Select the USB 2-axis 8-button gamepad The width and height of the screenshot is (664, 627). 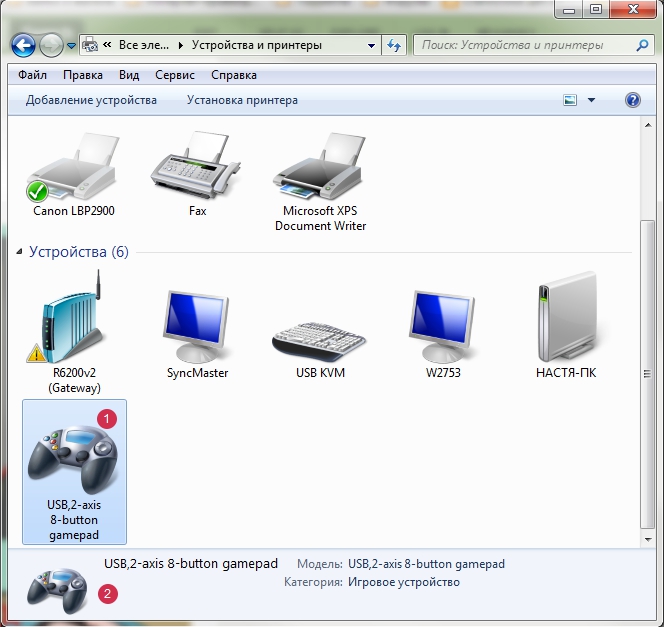point(75,470)
